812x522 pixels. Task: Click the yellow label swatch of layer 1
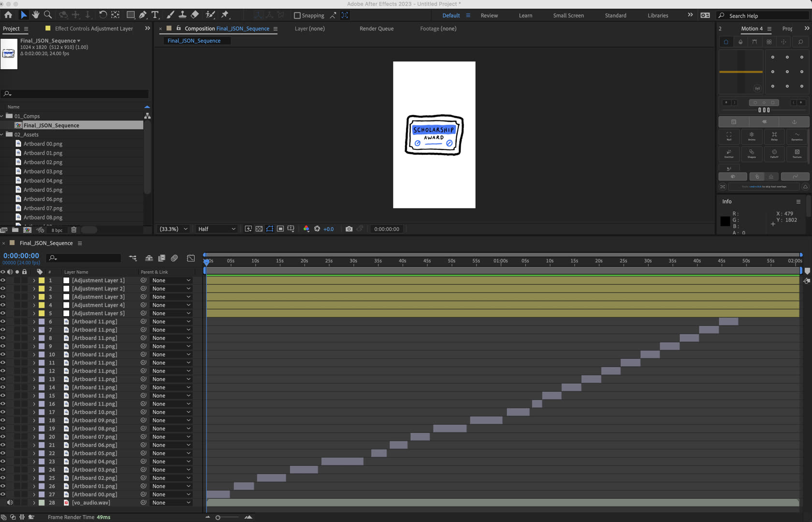(42, 280)
